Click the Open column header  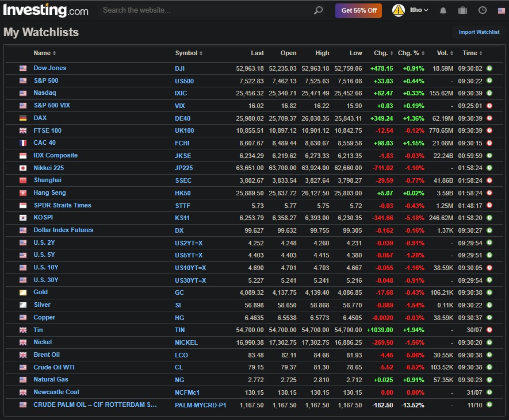[288, 53]
